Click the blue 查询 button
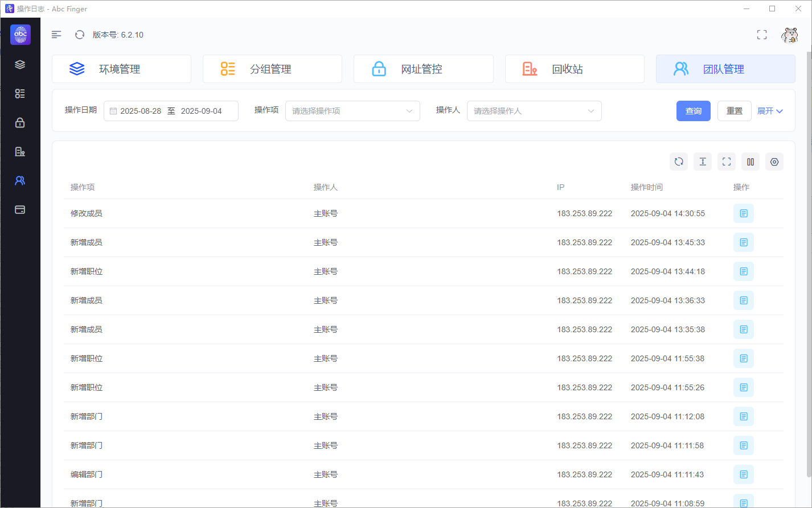This screenshot has width=812, height=508. [x=694, y=111]
